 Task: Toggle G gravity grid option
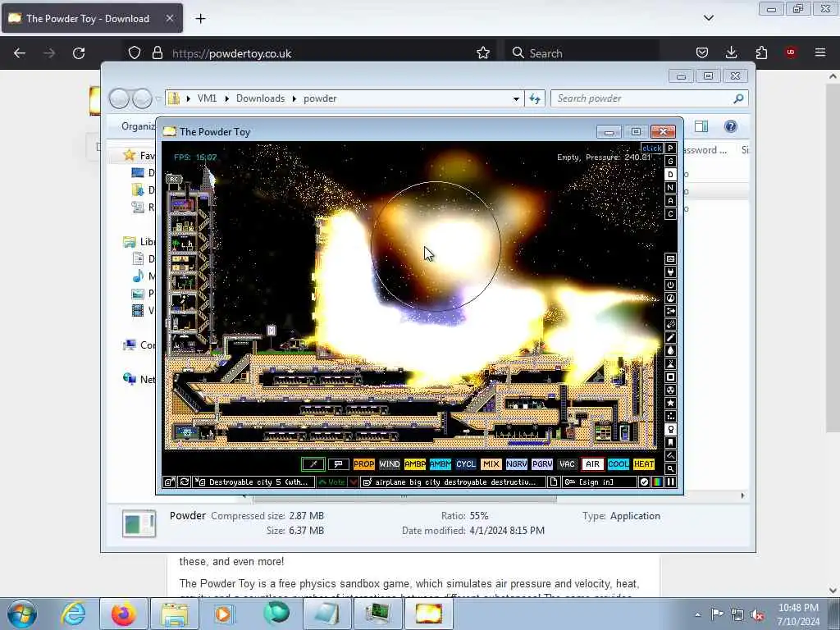pos(670,162)
